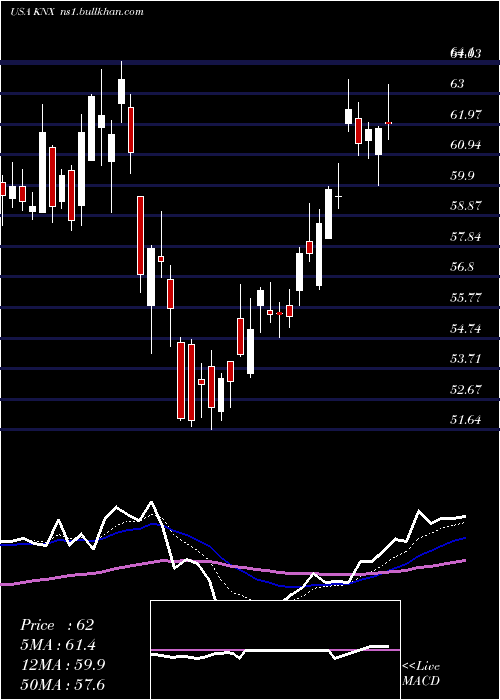Click the 57.84 price axis label
This screenshot has height=700, width=500.
click(x=466, y=236)
